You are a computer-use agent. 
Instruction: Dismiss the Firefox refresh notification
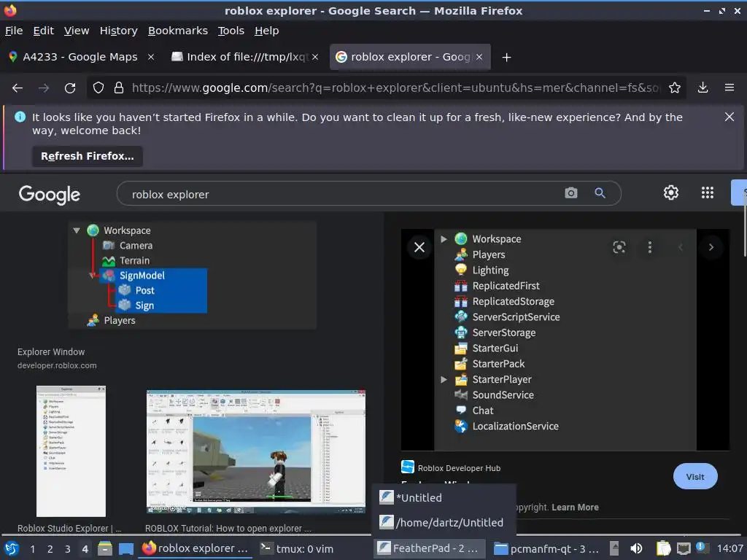(729, 117)
